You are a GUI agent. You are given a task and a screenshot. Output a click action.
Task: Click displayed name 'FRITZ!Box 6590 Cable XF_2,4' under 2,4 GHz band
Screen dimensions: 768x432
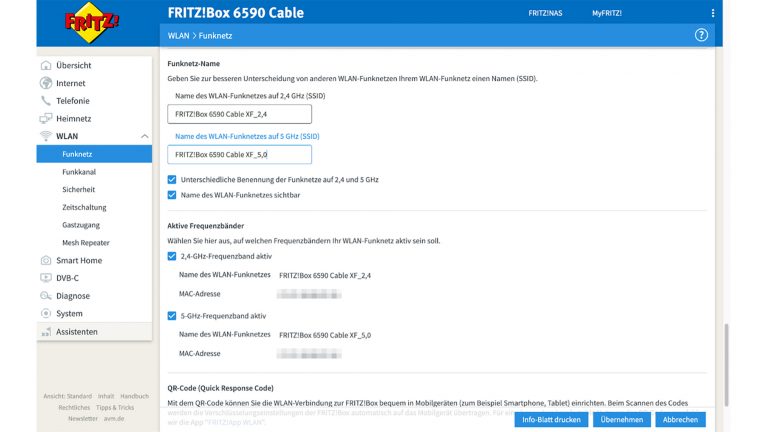coord(325,275)
